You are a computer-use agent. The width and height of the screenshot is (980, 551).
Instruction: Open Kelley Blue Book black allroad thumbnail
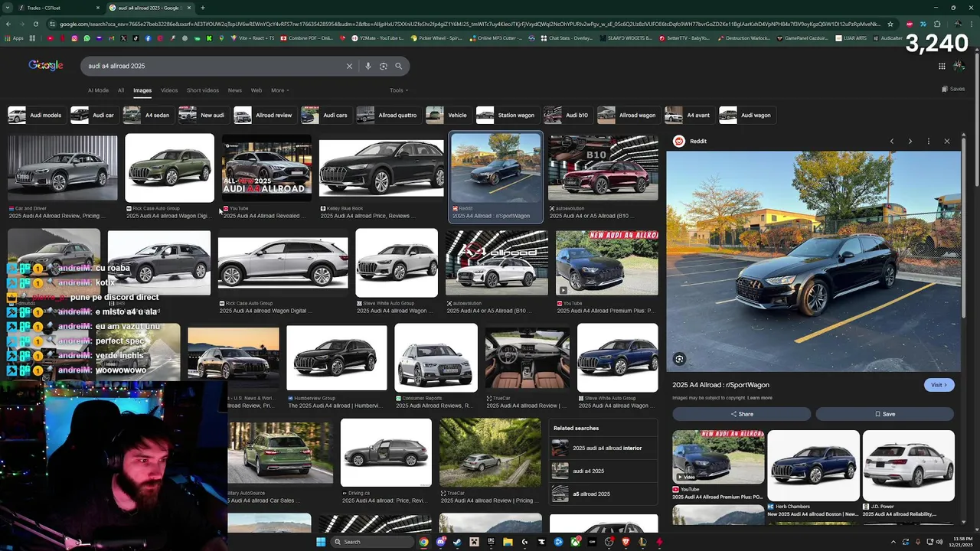click(x=381, y=168)
